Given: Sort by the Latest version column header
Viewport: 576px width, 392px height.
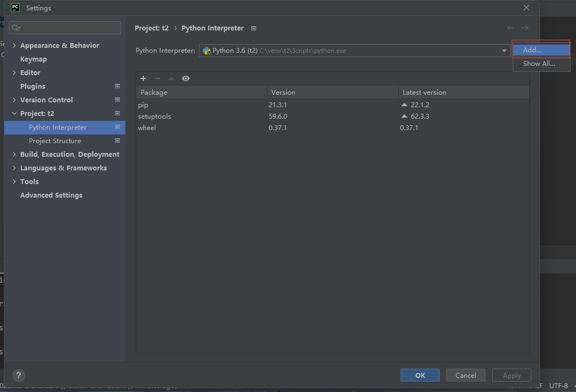Looking at the screenshot, I should (x=464, y=93).
